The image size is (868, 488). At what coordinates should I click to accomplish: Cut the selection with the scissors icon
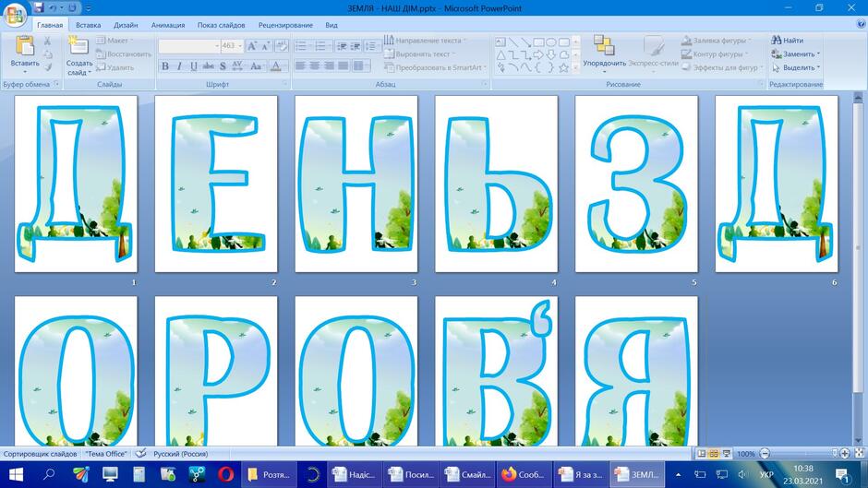tap(48, 41)
